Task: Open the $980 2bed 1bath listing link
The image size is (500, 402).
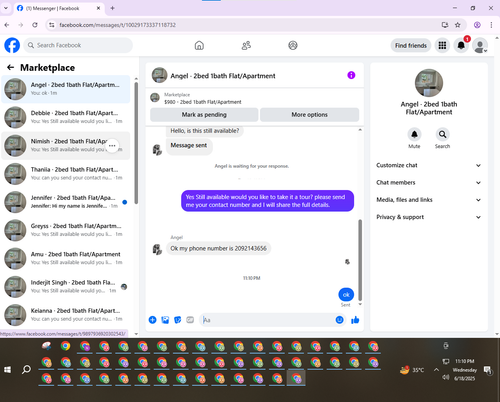Action: point(203,102)
